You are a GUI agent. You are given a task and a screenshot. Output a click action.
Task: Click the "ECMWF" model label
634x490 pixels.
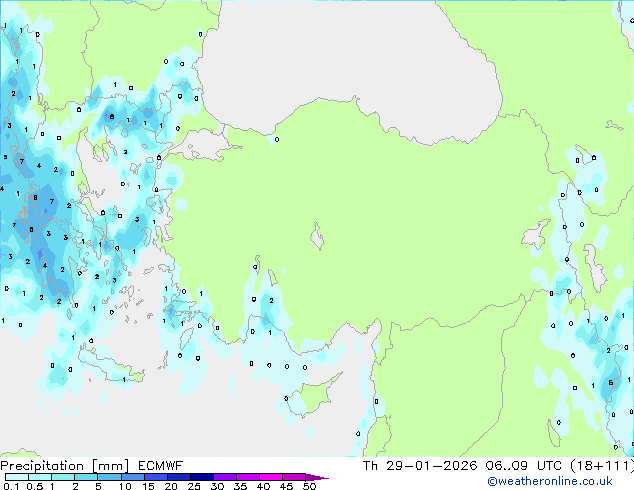click(161, 466)
